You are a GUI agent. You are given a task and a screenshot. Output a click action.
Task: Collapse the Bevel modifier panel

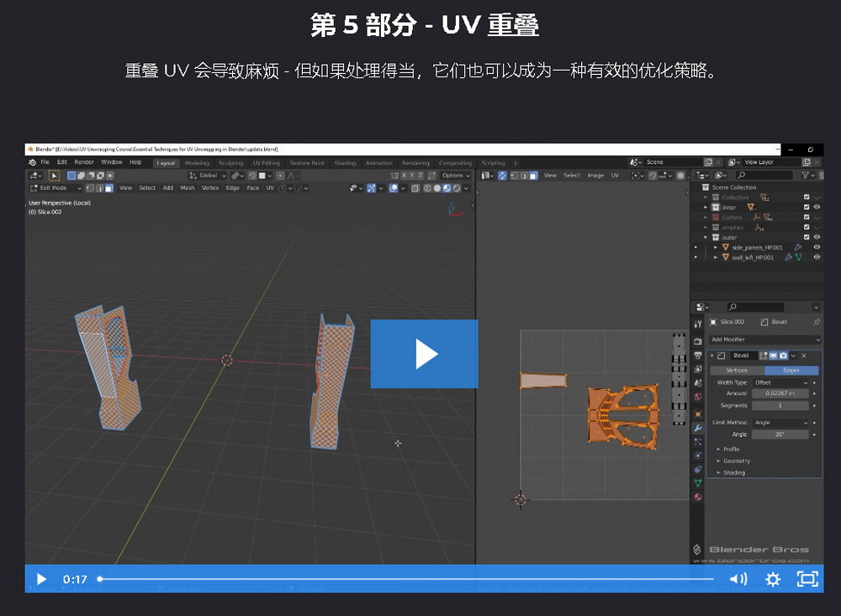712,355
